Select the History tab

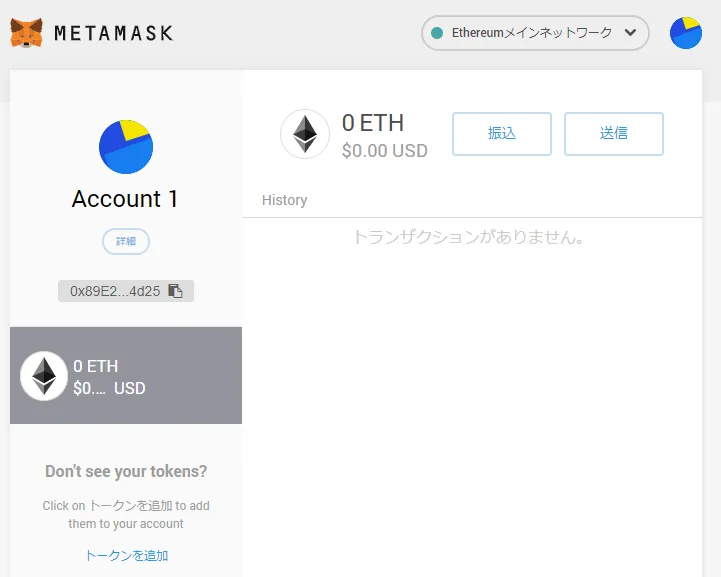tap(285, 200)
